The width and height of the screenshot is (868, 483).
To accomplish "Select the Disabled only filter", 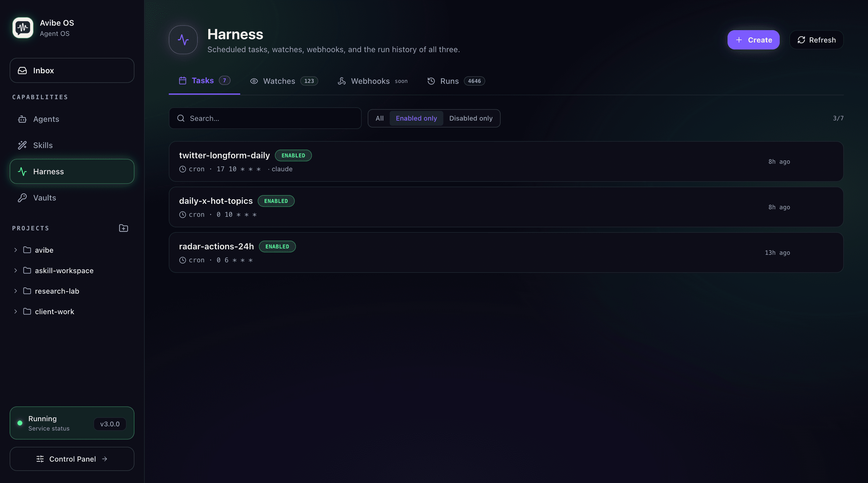I will pos(470,118).
